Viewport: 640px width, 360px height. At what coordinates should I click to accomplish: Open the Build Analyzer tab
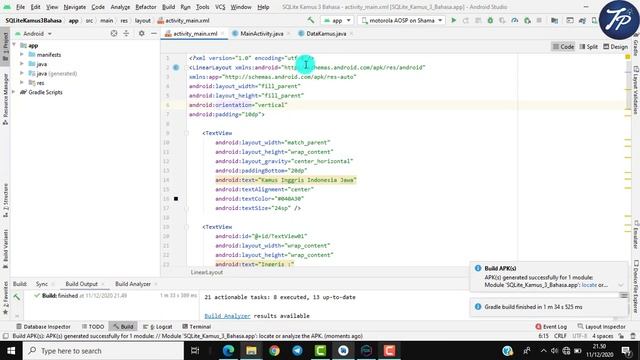coord(133,284)
